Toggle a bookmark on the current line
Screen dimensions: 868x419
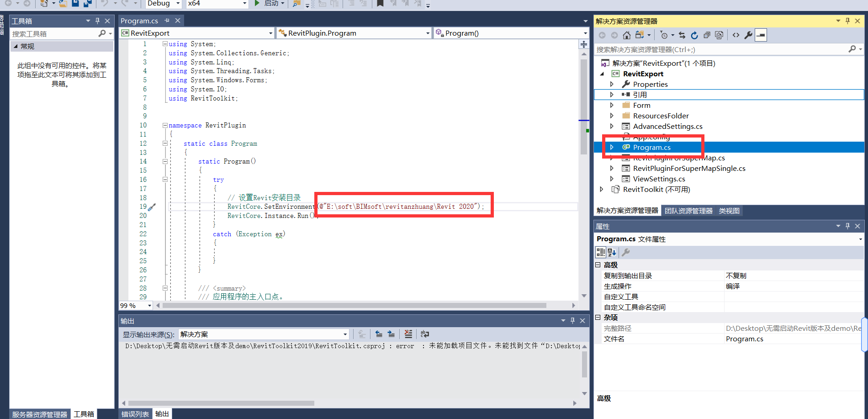point(380,4)
